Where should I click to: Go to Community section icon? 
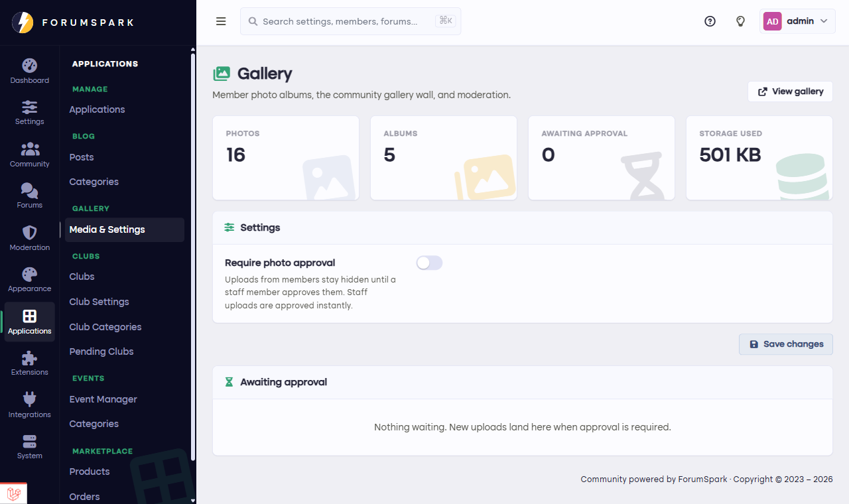pos(30,149)
